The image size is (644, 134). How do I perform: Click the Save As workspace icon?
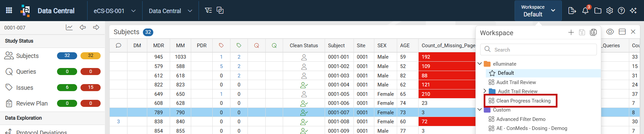click(593, 32)
